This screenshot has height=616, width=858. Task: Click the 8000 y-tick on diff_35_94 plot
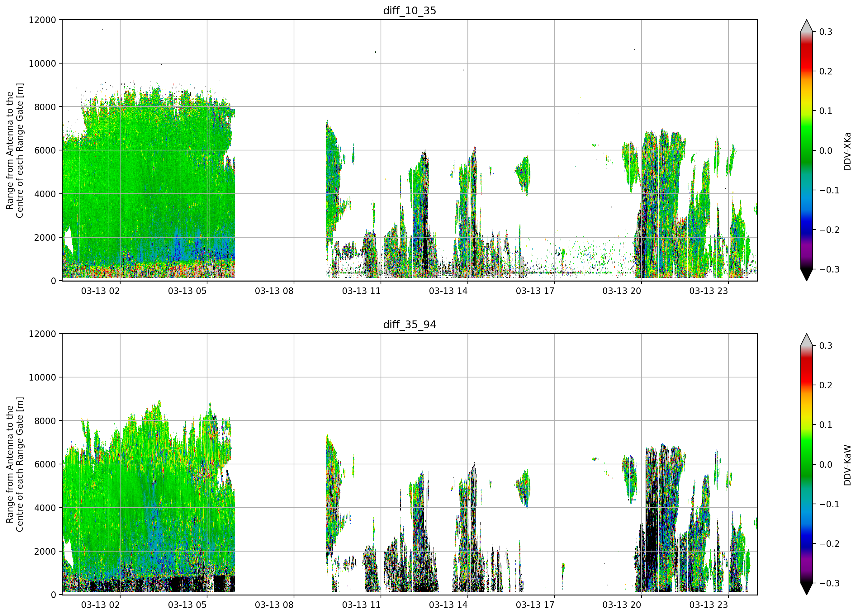coord(45,421)
